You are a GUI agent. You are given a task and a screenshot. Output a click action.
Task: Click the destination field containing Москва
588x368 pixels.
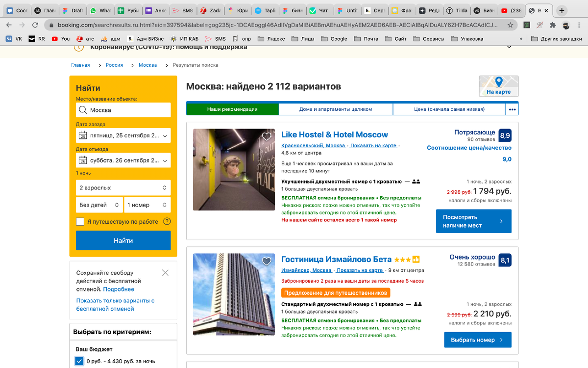pyautogui.click(x=123, y=110)
